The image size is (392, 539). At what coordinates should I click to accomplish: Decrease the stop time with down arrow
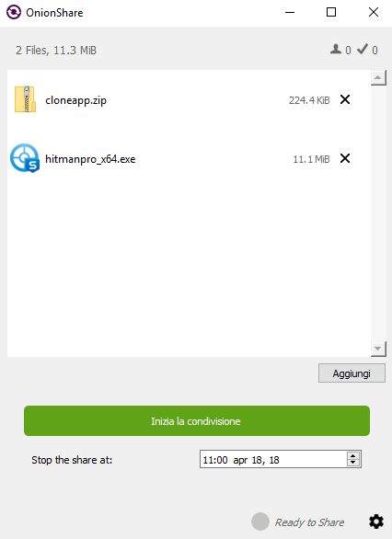(353, 463)
